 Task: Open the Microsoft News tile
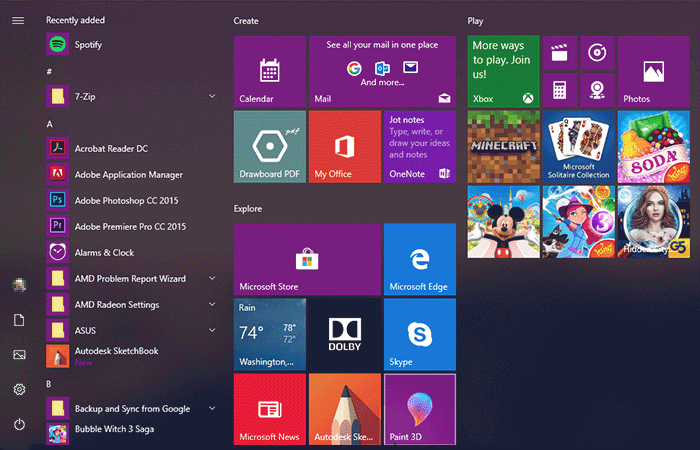[270, 409]
